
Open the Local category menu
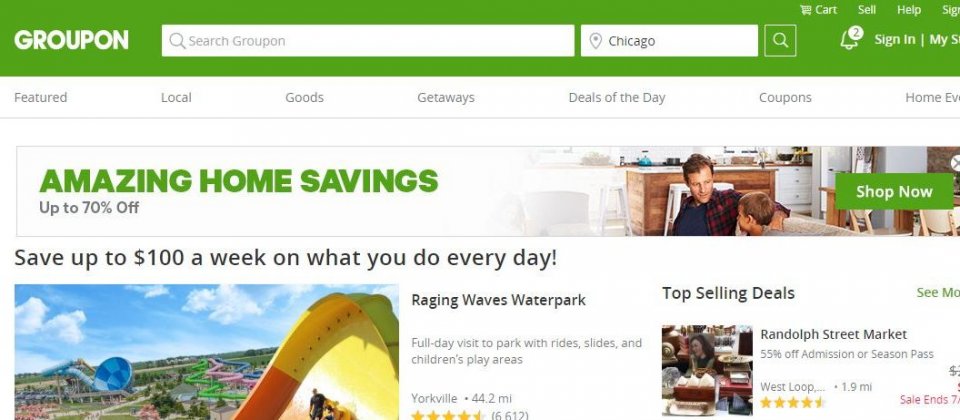(x=176, y=97)
